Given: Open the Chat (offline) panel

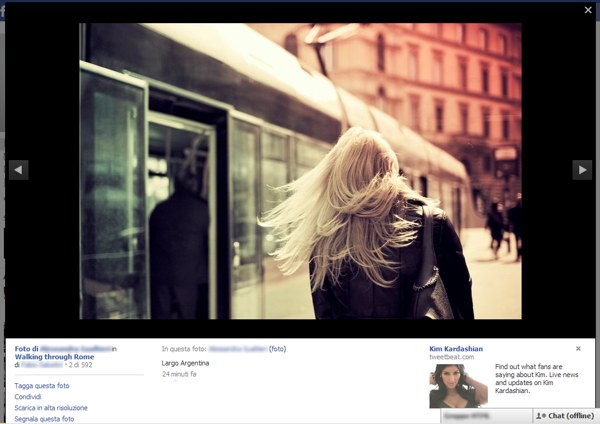Looking at the screenshot, I should [x=565, y=415].
